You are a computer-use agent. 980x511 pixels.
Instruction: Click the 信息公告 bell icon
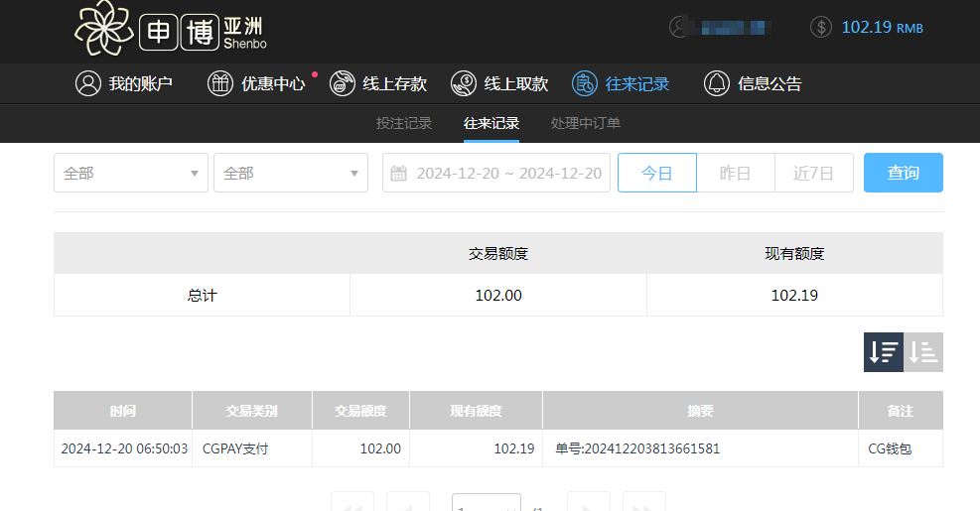tap(716, 84)
